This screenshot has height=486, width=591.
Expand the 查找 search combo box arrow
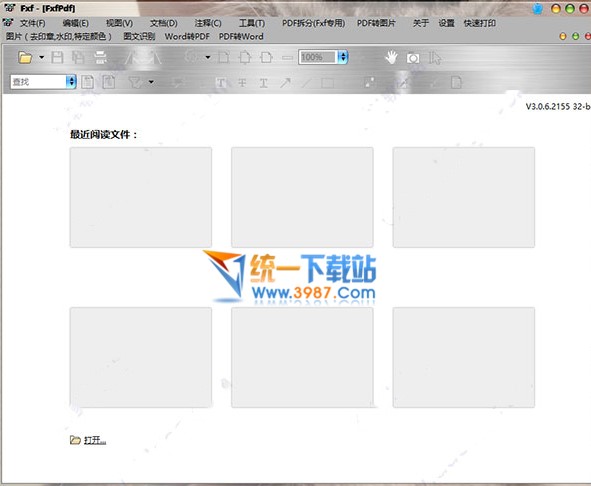tap(71, 81)
